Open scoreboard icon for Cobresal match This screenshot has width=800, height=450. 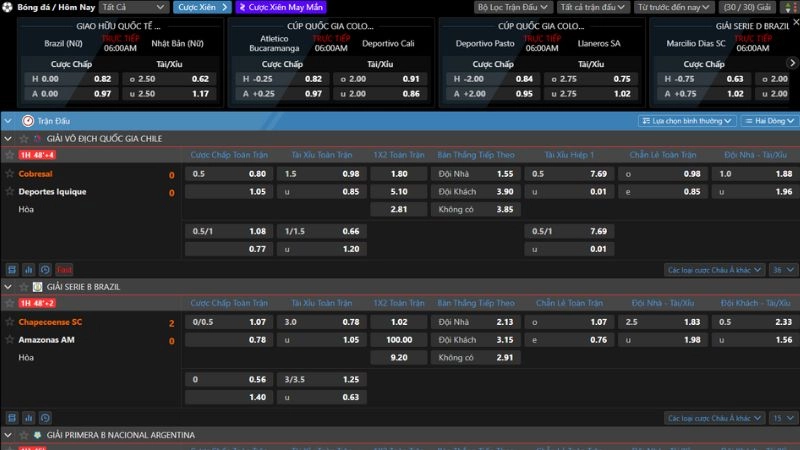(12, 269)
